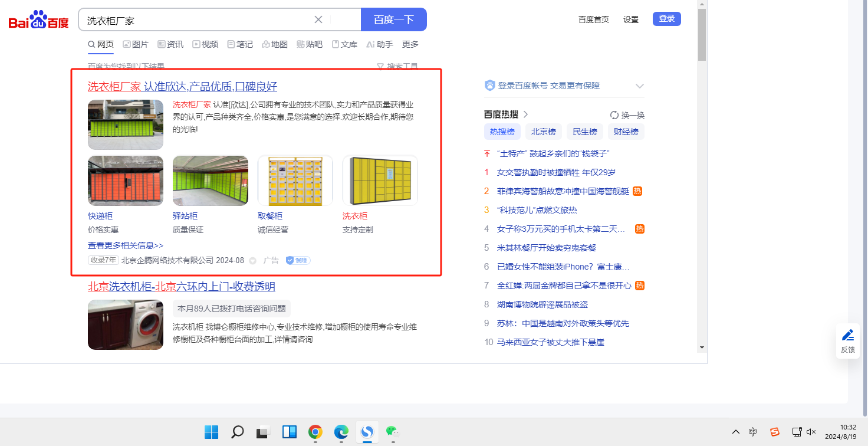This screenshot has height=446, width=868.
Task: Select the 热搜榜 tab
Action: [x=502, y=132]
